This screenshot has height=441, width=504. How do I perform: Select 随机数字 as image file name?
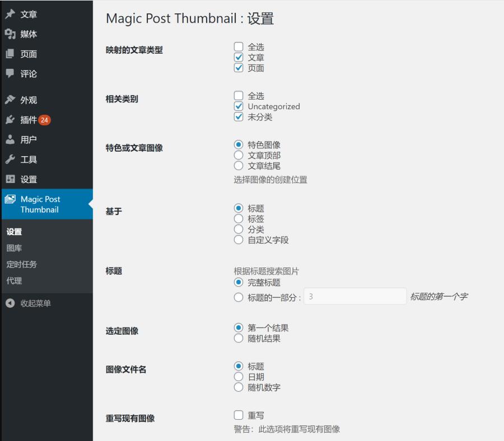point(239,387)
